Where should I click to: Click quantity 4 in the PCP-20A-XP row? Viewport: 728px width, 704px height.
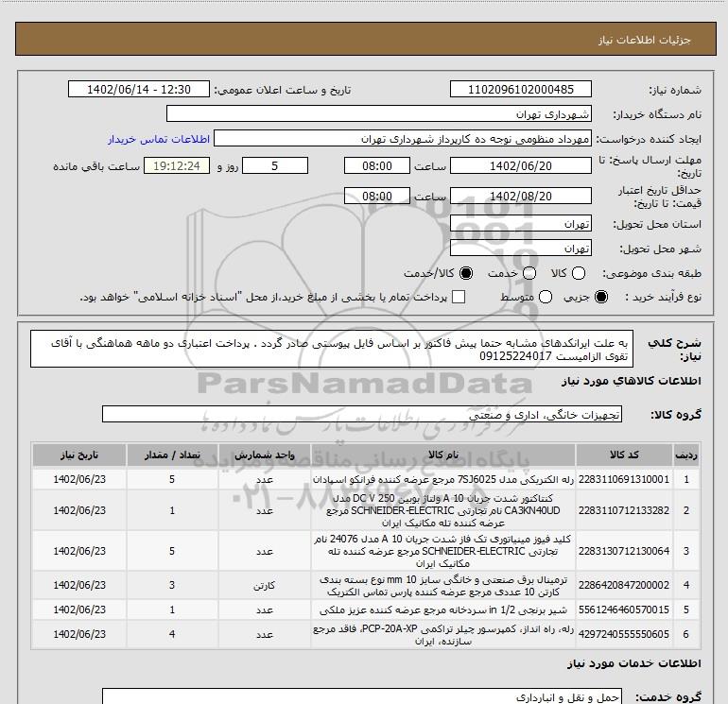click(x=172, y=634)
